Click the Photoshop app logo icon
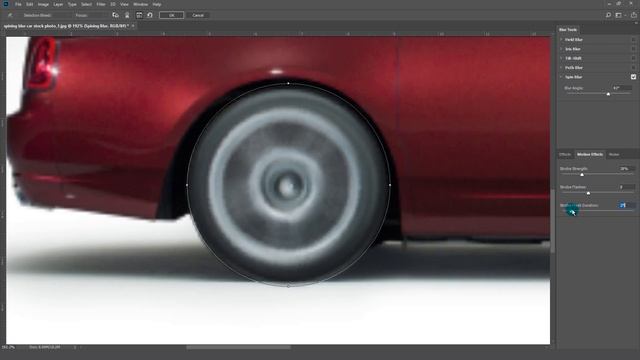 pos(6,4)
